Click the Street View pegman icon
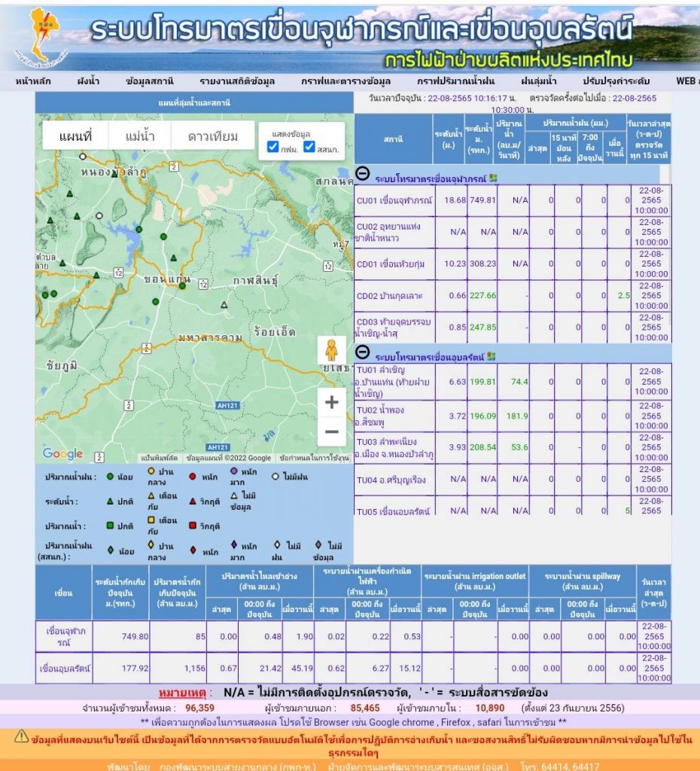Screen dimensions: 700x771 pos(330,352)
